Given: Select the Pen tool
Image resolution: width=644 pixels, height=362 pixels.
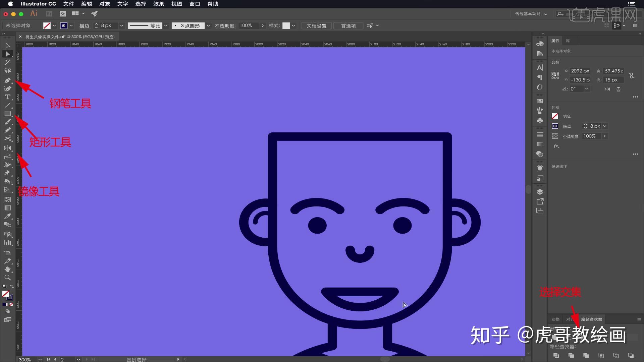Looking at the screenshot, I should 7,80.
